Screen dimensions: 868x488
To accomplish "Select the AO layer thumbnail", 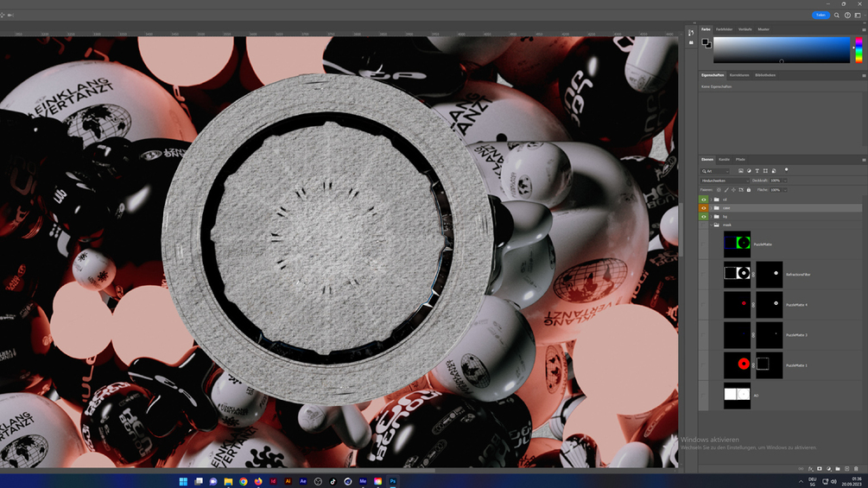I will click(x=737, y=396).
